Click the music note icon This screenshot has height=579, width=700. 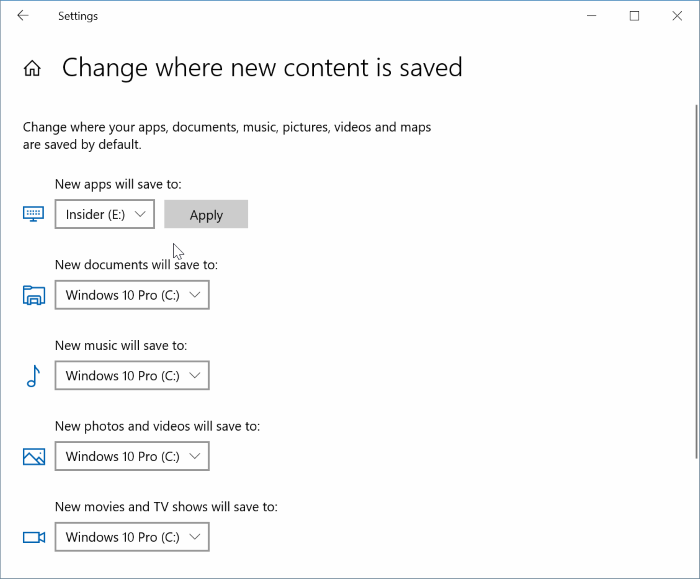[x=33, y=376]
